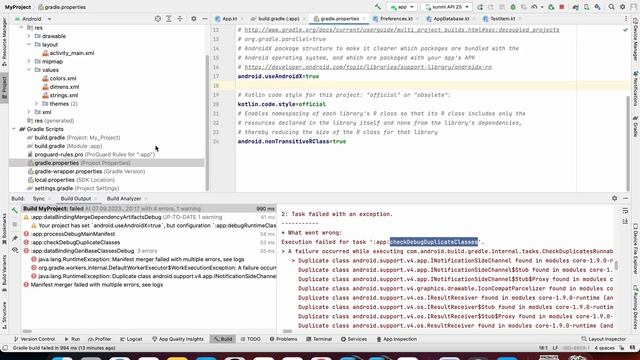Open the Logcat tool window
The width and height of the screenshot is (640, 360).
click(x=131, y=339)
